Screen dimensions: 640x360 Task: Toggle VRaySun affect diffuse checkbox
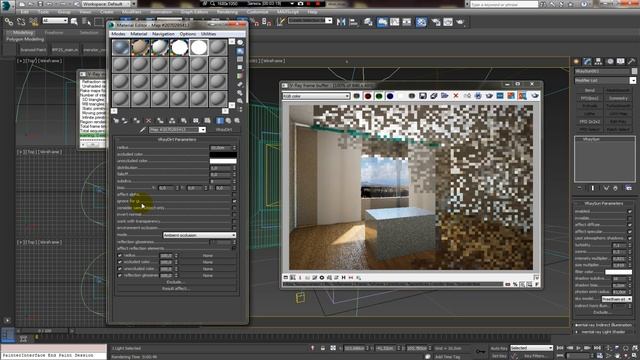(x=629, y=225)
